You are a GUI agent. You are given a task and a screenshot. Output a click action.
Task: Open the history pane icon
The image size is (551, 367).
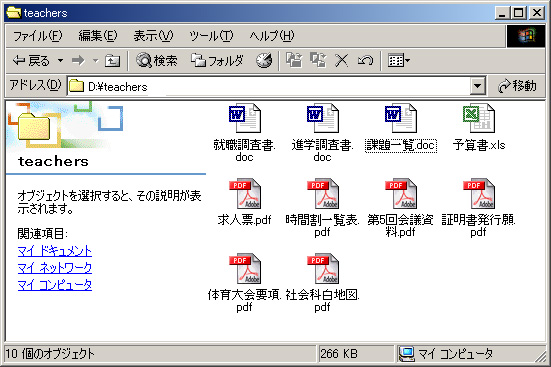264,61
